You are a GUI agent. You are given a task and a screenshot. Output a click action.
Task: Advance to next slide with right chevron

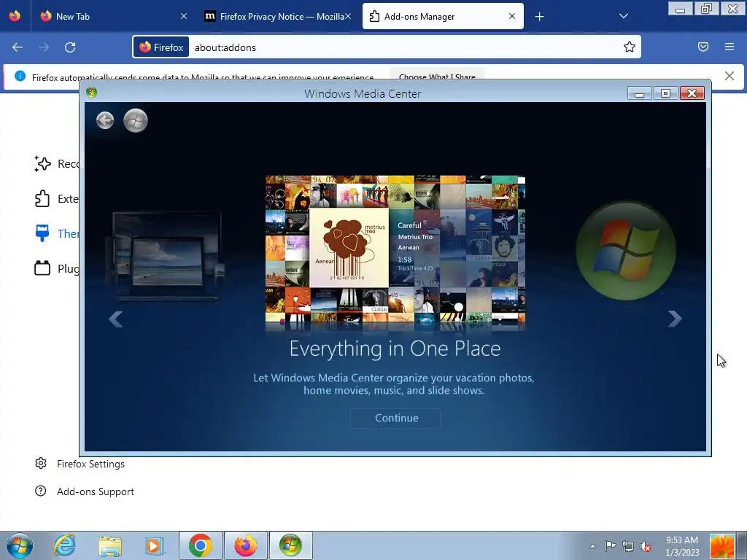coord(675,319)
